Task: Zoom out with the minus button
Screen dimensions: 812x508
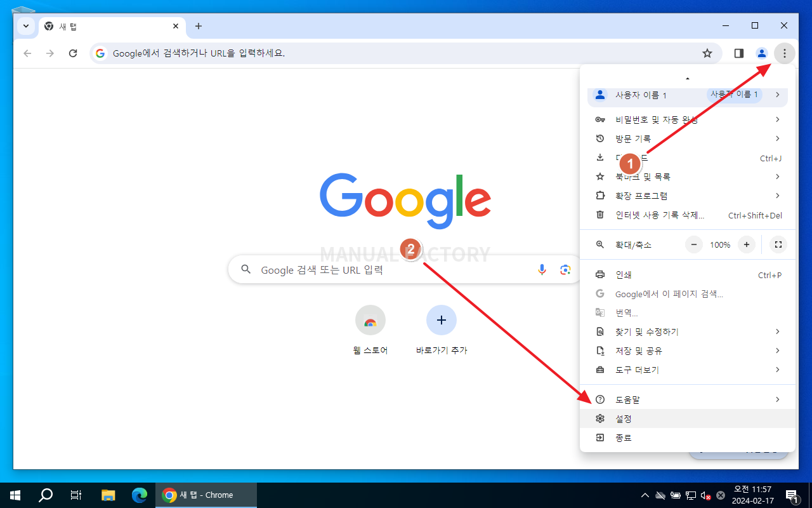Action: tap(694, 244)
